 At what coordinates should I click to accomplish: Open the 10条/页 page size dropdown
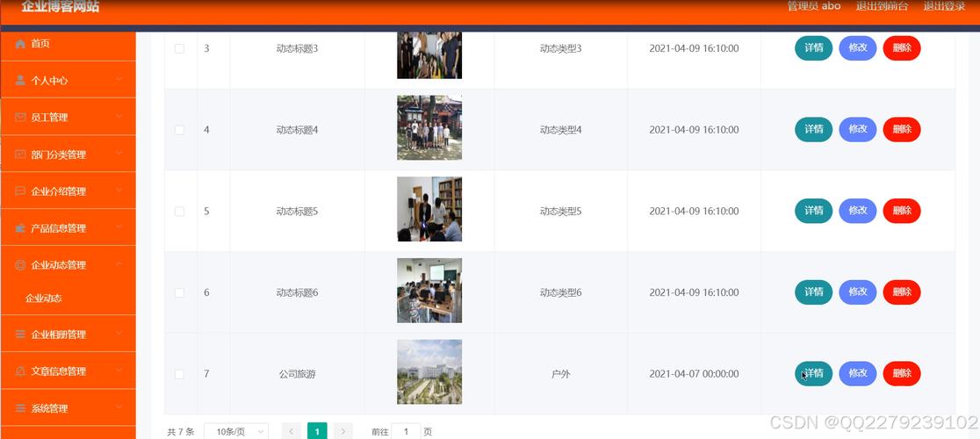click(236, 431)
